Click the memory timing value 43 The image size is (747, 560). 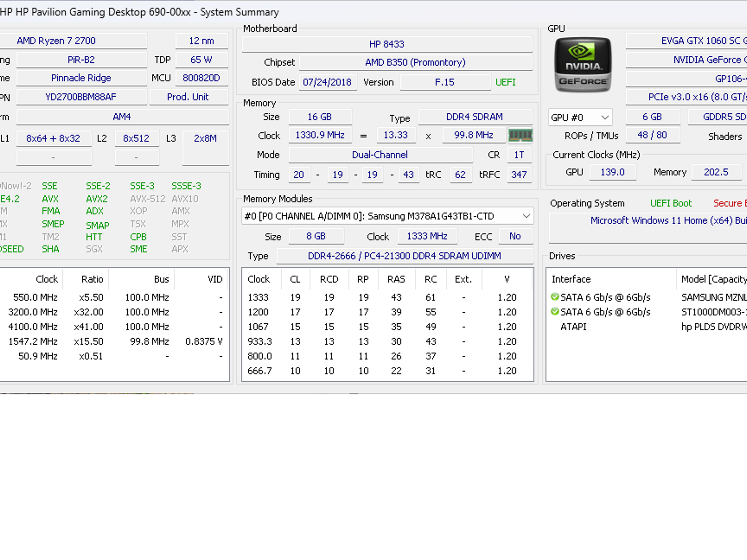click(409, 175)
